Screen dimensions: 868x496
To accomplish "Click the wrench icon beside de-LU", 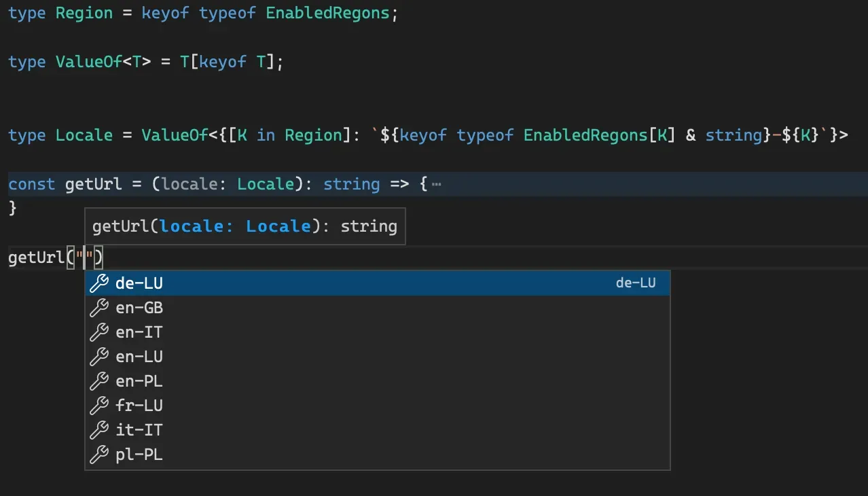I will coord(99,283).
